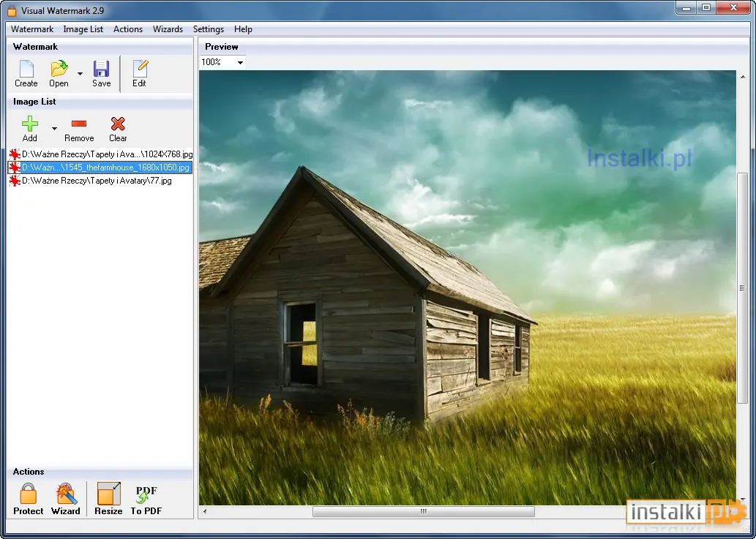Expand the Add button dropdown arrow
This screenshot has height=539, width=756.
coord(54,129)
